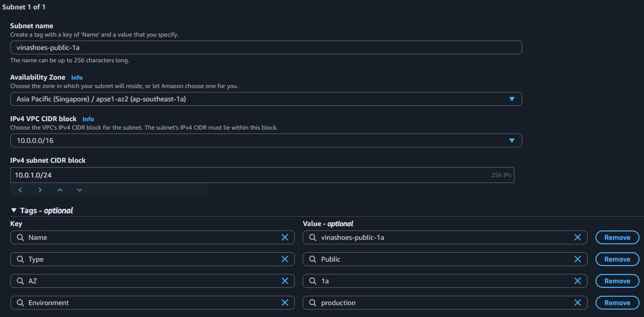The image size is (644, 317).
Task: Open the IPv4 VPC CIDR block dropdown
Action: [x=512, y=140]
